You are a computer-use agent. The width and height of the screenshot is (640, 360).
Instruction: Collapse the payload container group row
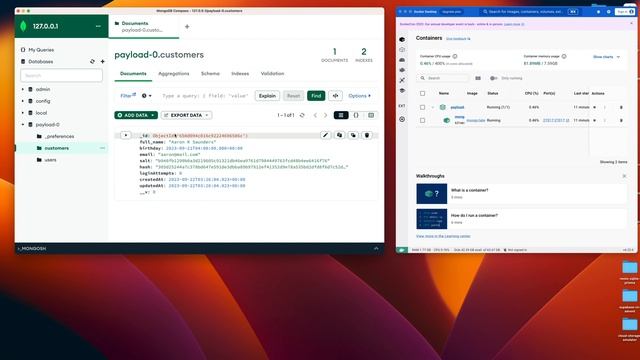[433, 107]
